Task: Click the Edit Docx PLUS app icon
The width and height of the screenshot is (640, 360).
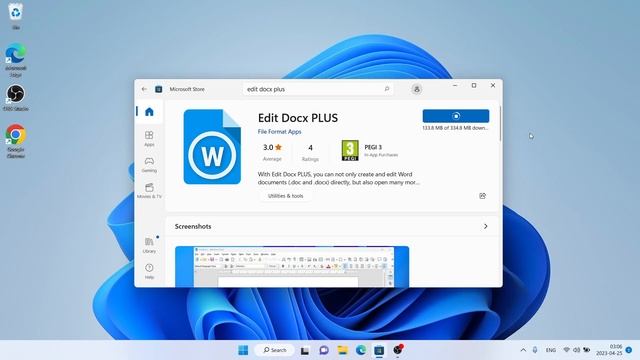Action: point(212,147)
